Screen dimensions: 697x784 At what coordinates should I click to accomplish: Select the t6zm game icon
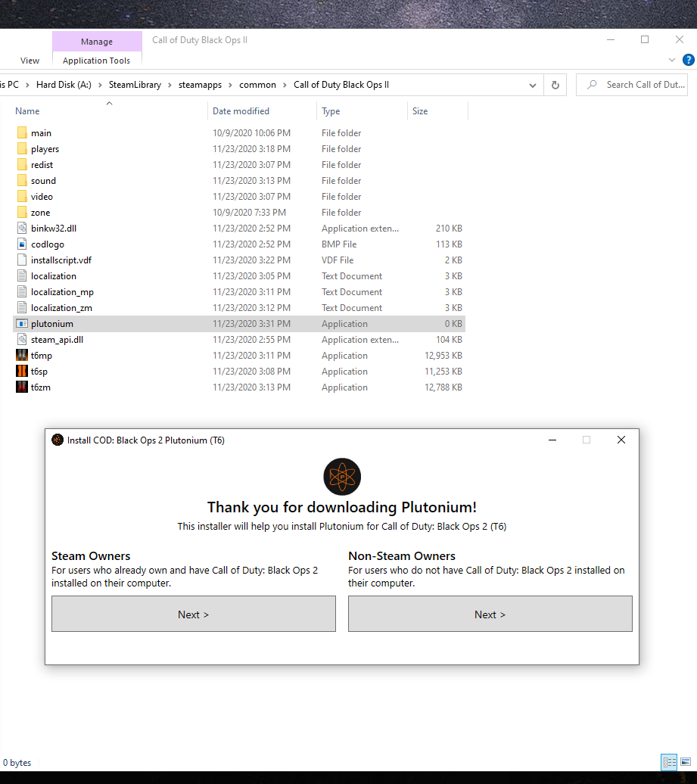coord(22,387)
